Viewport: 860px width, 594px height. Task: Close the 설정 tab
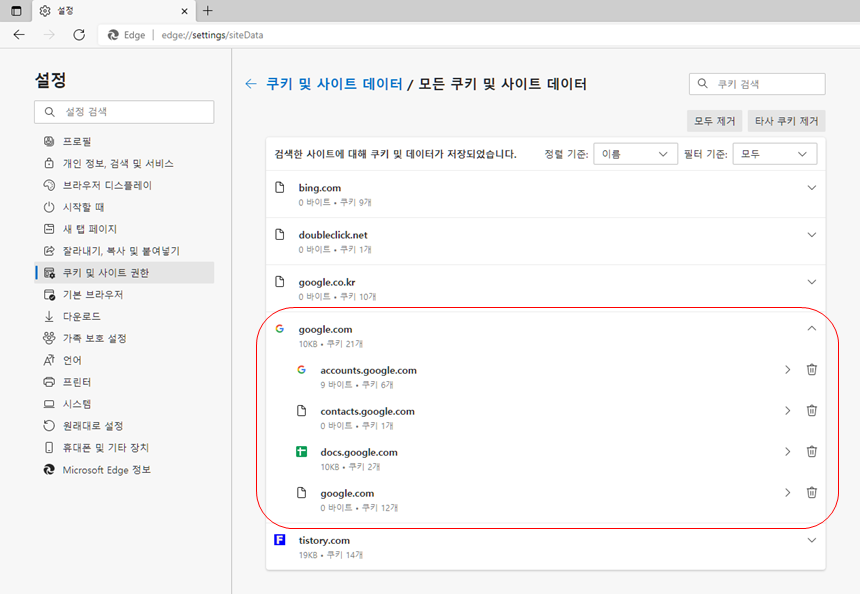click(184, 11)
